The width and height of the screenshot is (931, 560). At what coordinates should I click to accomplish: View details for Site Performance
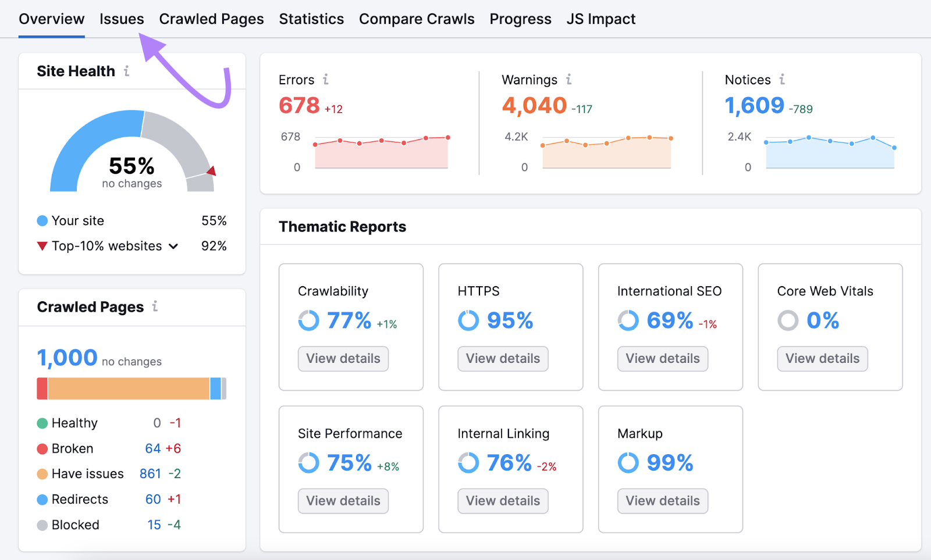pos(343,501)
